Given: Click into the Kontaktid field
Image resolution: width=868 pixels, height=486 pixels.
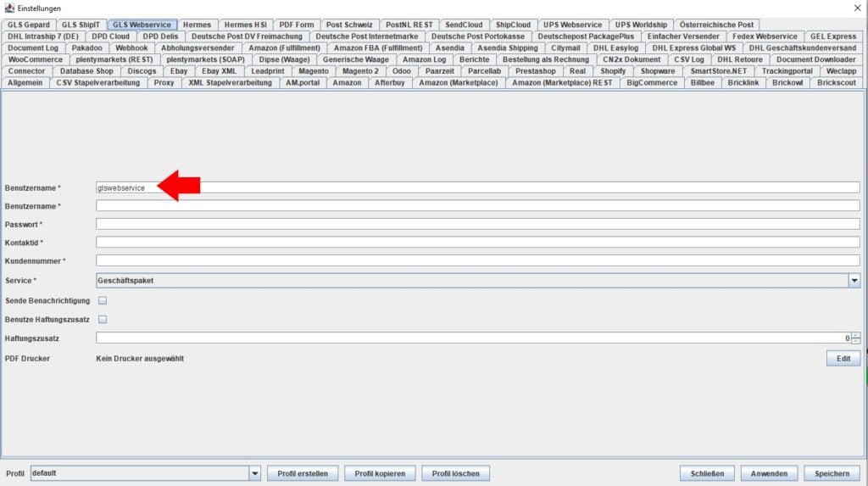Looking at the screenshot, I should 478,243.
